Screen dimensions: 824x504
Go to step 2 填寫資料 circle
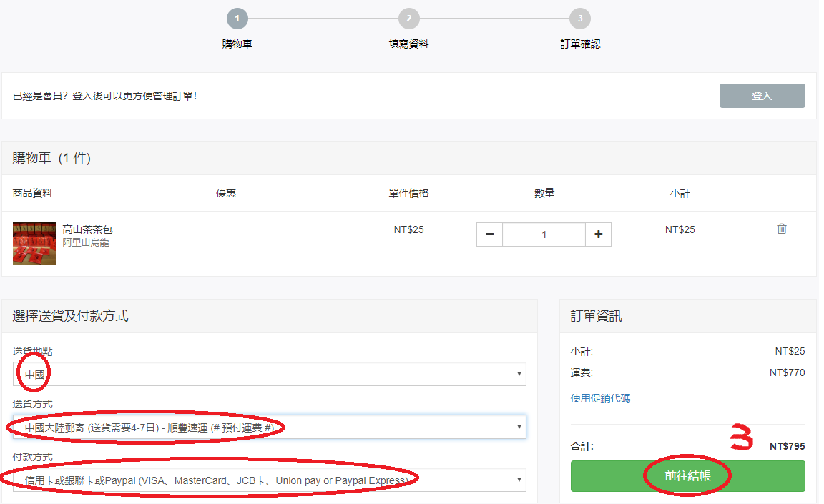(x=409, y=19)
